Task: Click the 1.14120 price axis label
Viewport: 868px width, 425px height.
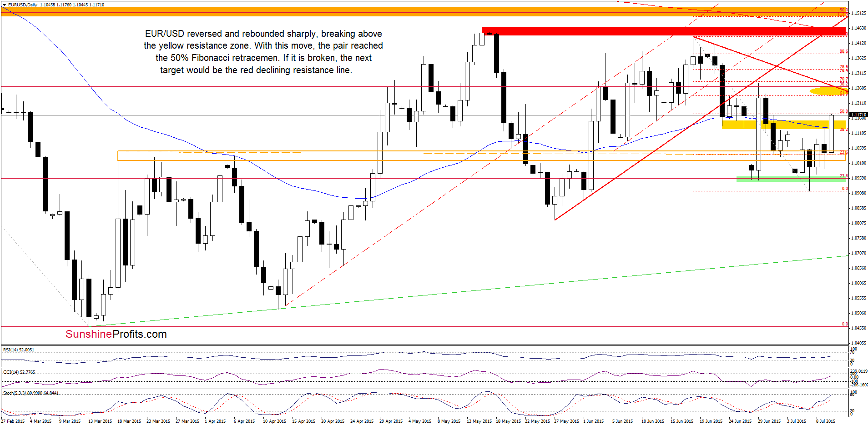Action: (858, 43)
